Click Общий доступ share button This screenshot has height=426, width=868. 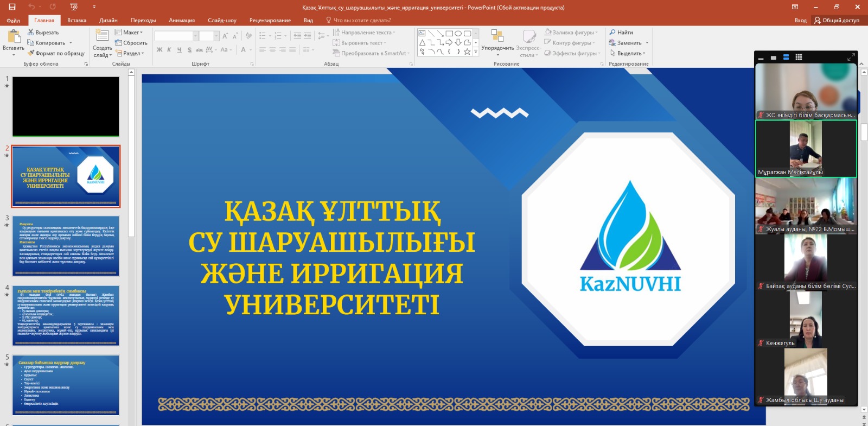tap(837, 20)
